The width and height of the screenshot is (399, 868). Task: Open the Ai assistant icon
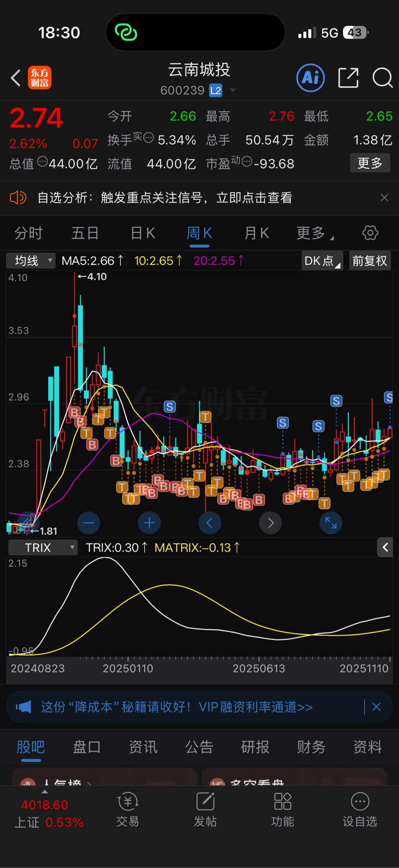point(311,78)
